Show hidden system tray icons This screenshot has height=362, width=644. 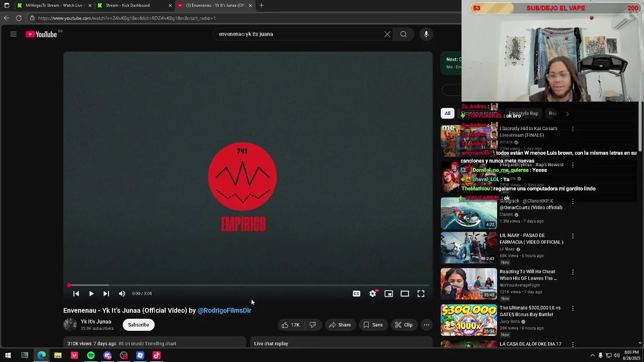click(x=592, y=355)
